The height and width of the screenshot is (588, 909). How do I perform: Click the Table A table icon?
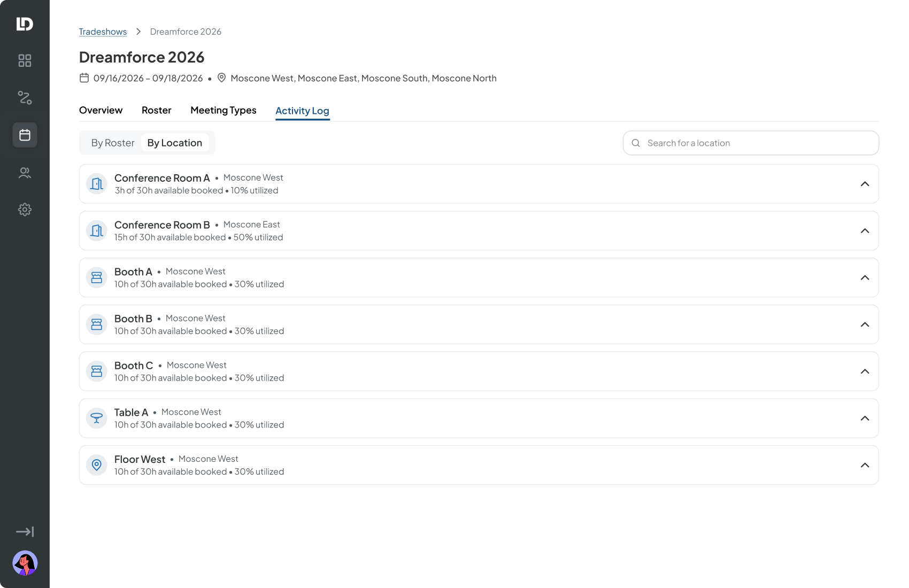point(97,418)
